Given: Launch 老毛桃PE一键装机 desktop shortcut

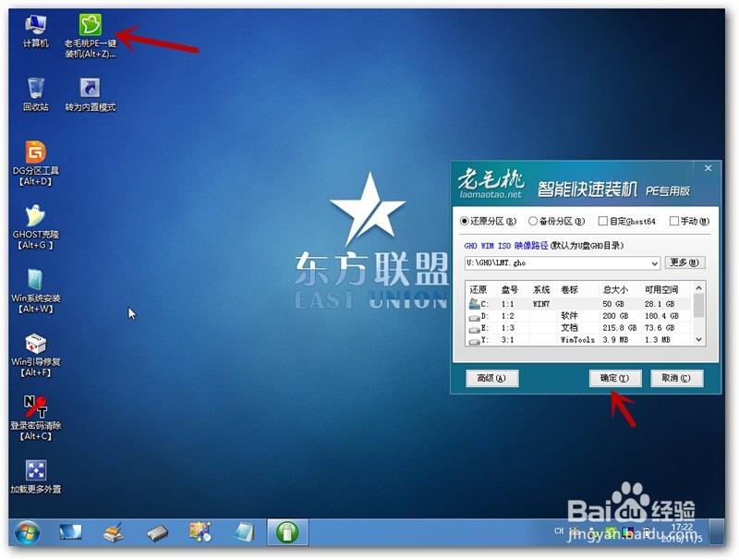Looking at the screenshot, I should [90, 36].
